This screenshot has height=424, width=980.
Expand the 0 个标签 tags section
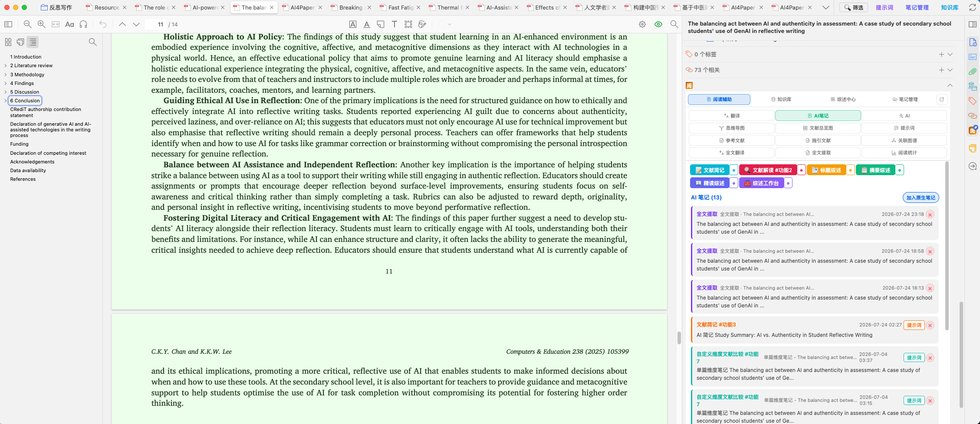950,54
